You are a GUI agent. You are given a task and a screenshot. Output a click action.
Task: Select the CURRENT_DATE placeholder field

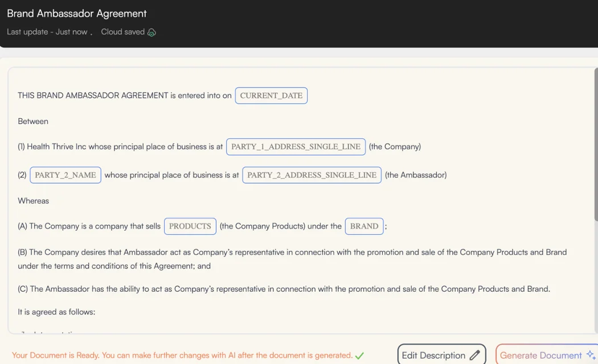tap(271, 96)
